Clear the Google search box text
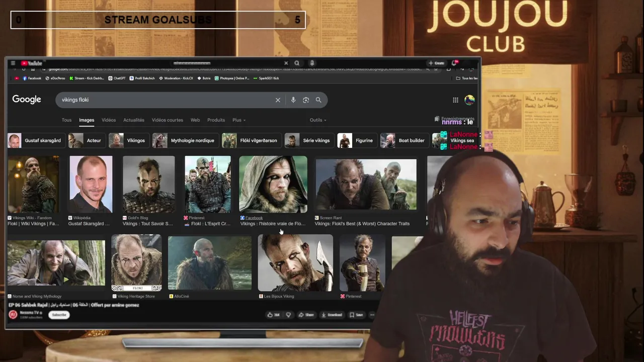Screen dimensions: 644x362 click(278, 100)
